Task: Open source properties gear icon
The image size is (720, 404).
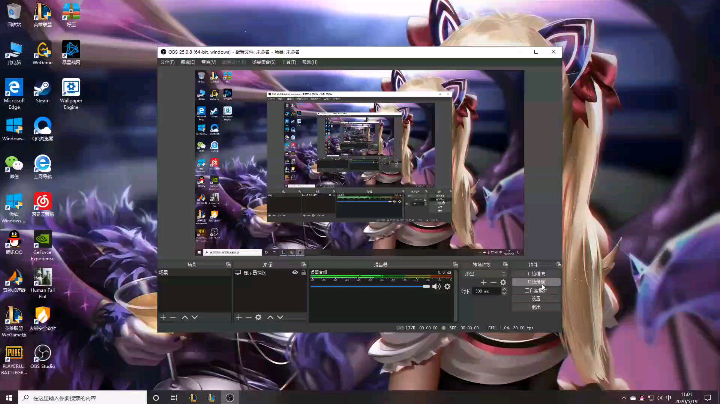Action: tap(258, 317)
